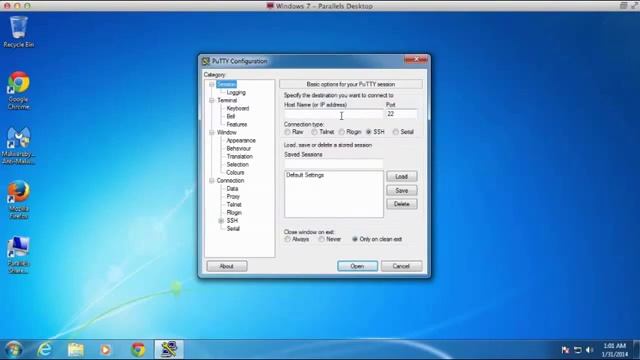
Task: Collapse the Window tree node
Action: pos(211,133)
